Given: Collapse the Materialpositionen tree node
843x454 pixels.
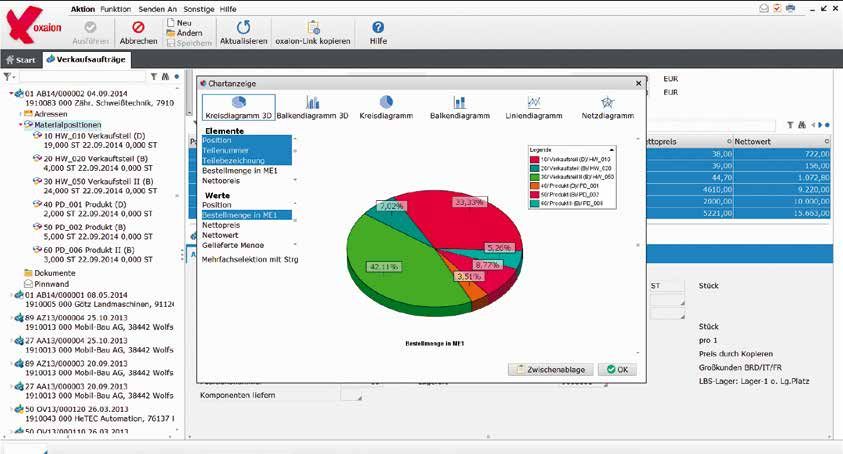Looking at the screenshot, I should coord(21,125).
